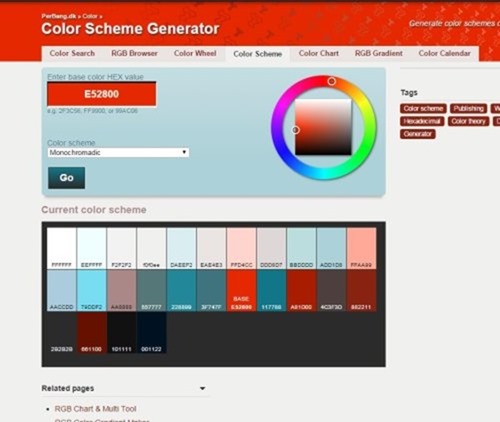Pick the 882211 swatch
This screenshot has width=500, height=422.
(x=361, y=290)
